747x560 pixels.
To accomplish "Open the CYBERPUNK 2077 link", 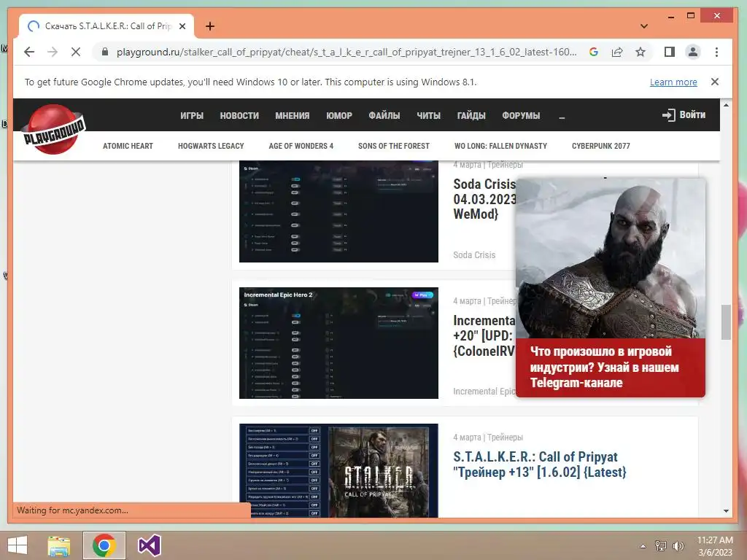I will pyautogui.click(x=601, y=146).
